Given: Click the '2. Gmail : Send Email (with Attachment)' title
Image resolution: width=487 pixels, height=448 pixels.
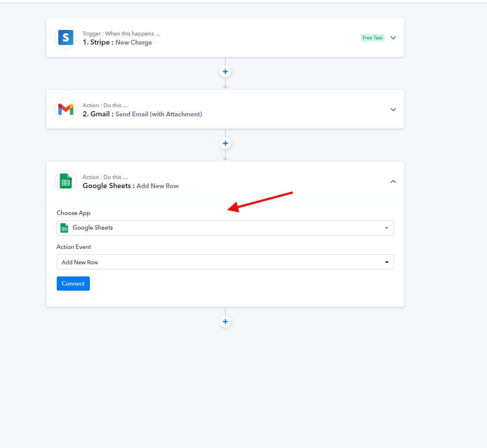Looking at the screenshot, I should tap(142, 114).
